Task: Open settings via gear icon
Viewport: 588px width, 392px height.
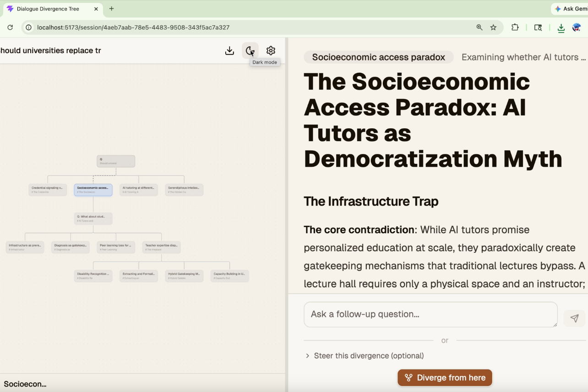Action: click(271, 50)
